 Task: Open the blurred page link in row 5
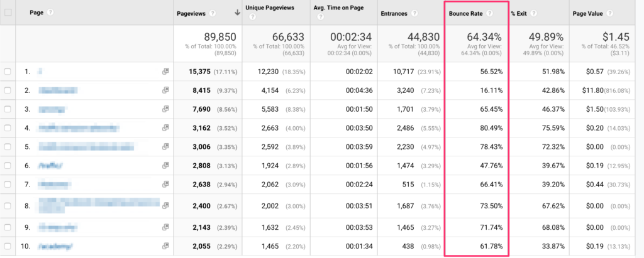(87, 146)
